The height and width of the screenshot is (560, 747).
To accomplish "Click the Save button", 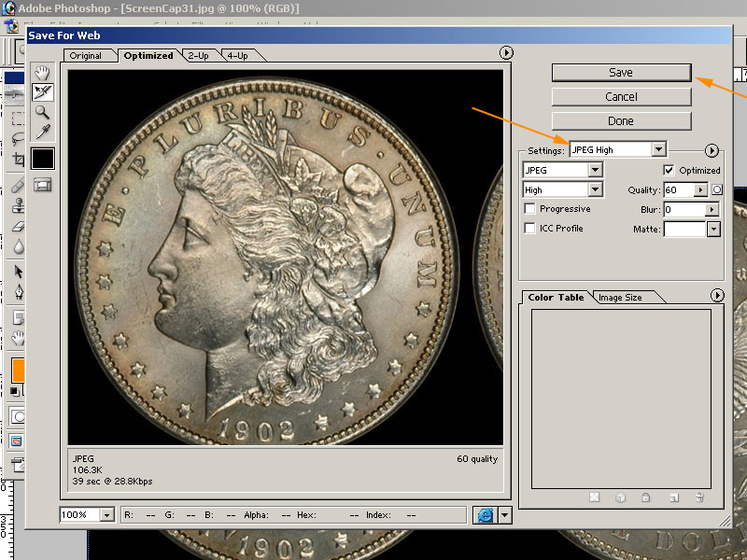I will pyautogui.click(x=621, y=73).
